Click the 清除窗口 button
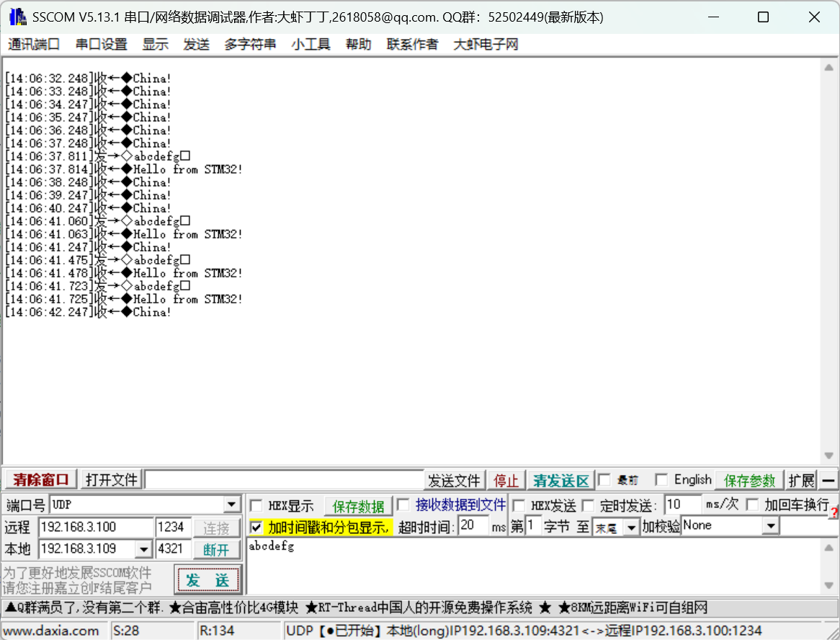This screenshot has width=840, height=640. [x=41, y=480]
